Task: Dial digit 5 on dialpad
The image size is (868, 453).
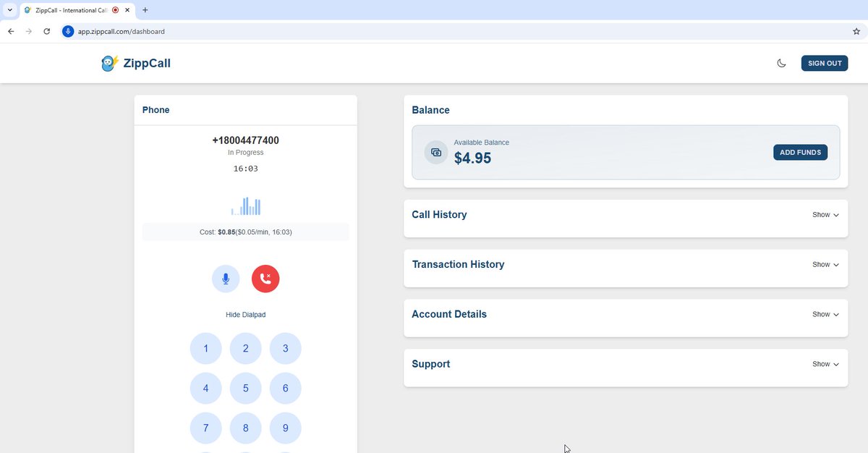Action: tap(245, 389)
